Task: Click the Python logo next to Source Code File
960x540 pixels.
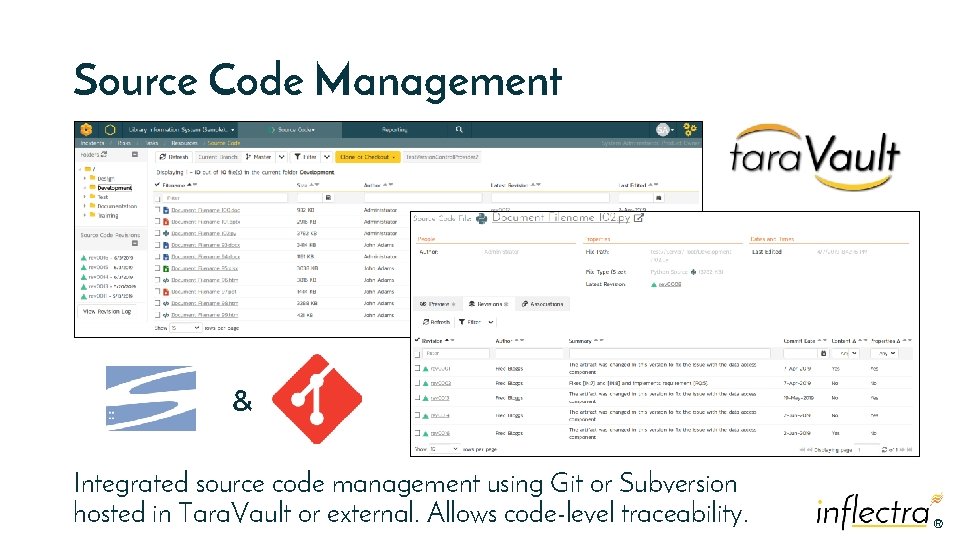Action: (482, 219)
